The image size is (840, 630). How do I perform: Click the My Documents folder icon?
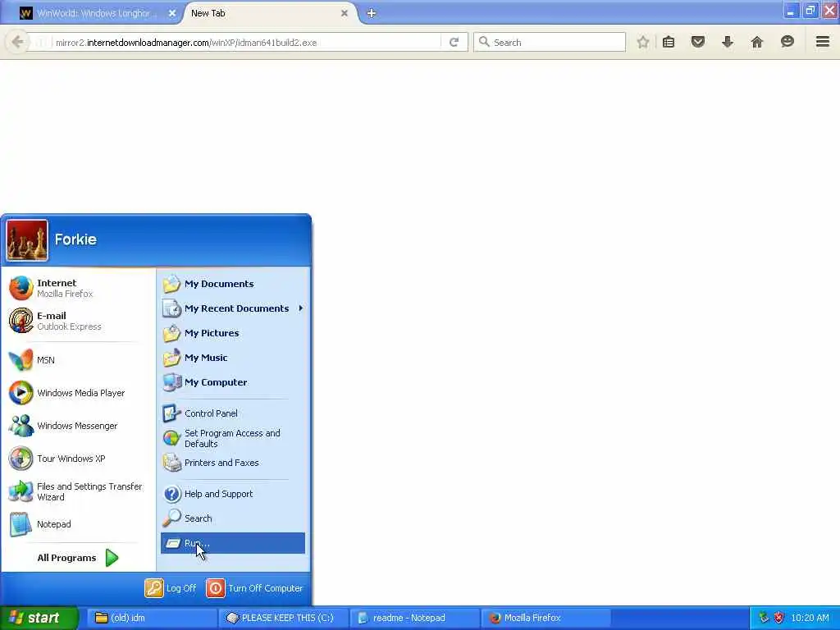pos(172,283)
